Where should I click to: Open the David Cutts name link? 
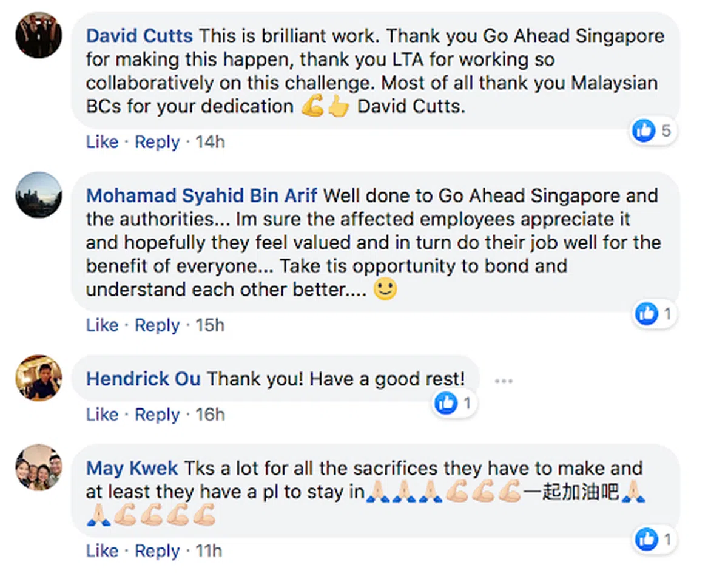point(140,36)
